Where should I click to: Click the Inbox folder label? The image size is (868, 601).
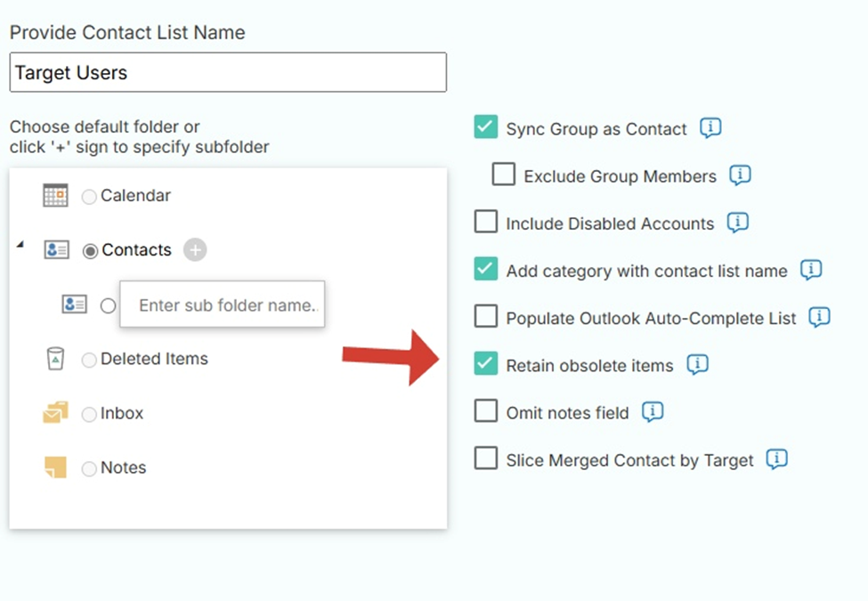(122, 413)
